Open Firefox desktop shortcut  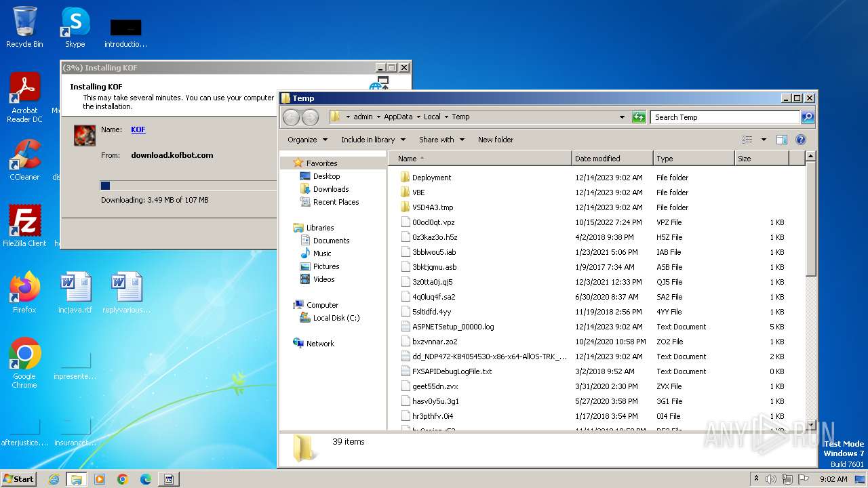[24, 293]
